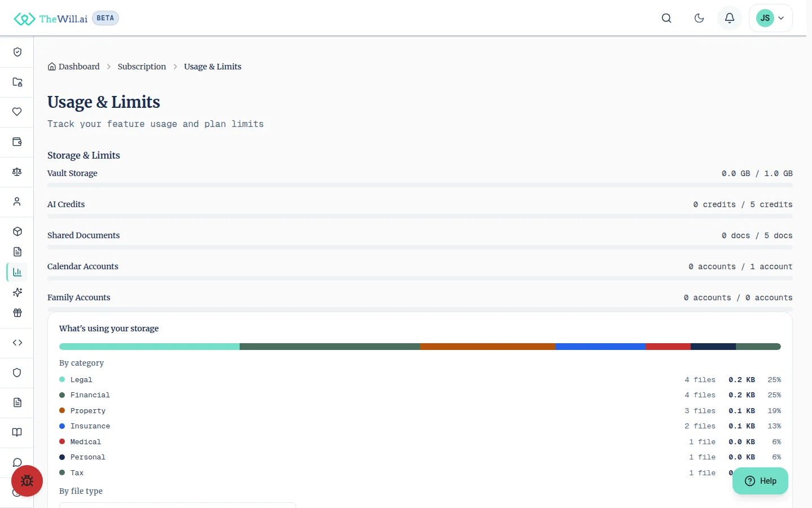Open the shield-check icon in the sidebar
The height and width of the screenshot is (508, 812).
(17, 52)
